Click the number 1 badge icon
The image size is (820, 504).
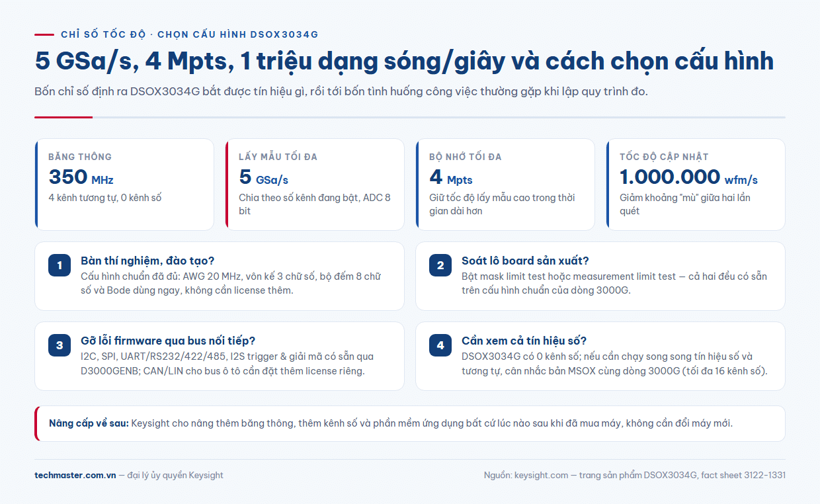pyautogui.click(x=60, y=265)
